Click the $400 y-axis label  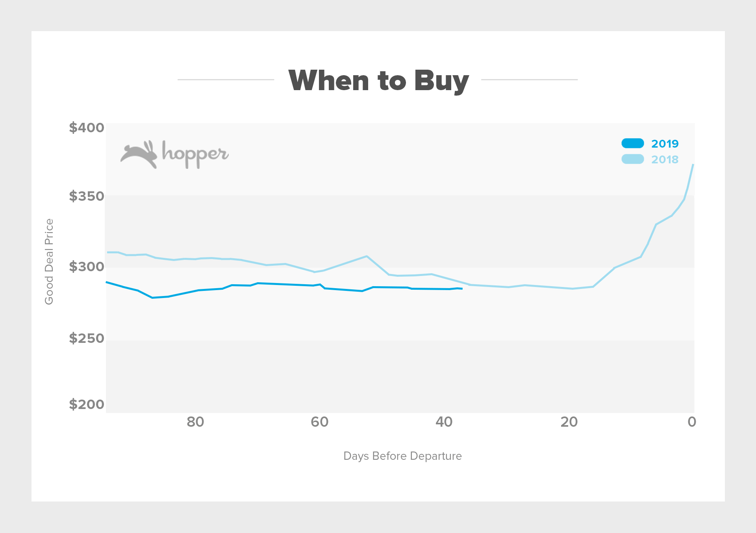click(87, 128)
